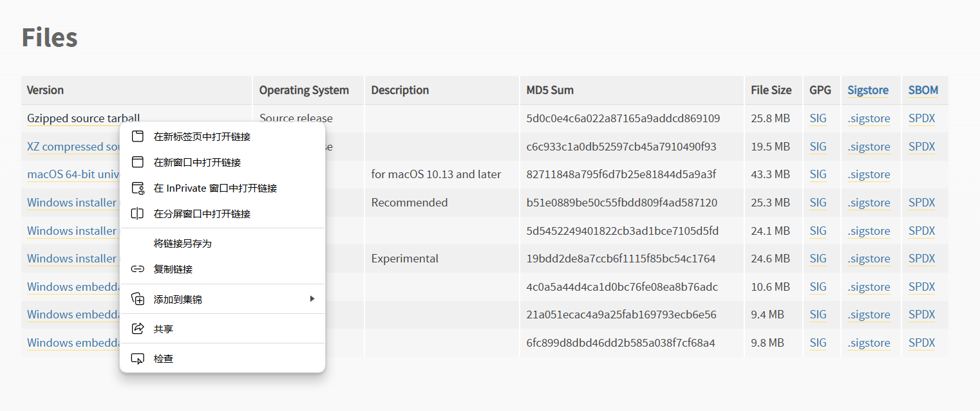Expand the 添加到集锦 submenu arrow
The height and width of the screenshot is (411, 980).
pos(312,298)
